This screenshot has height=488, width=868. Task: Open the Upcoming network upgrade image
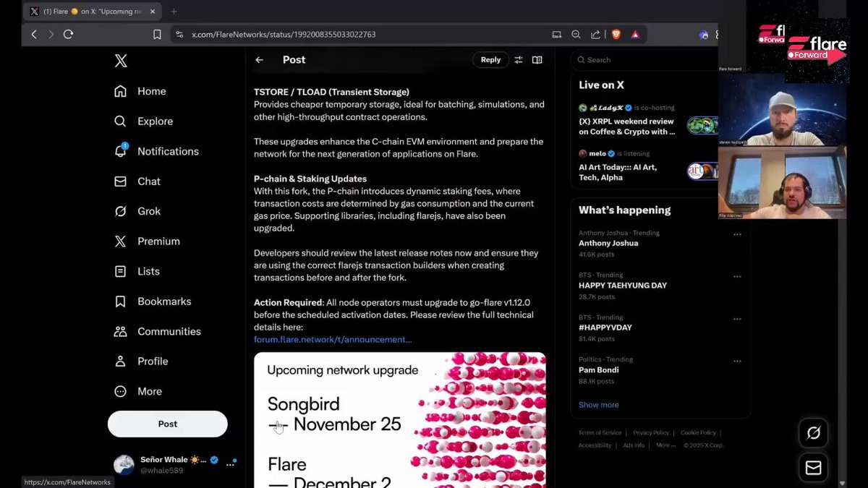coord(400,420)
